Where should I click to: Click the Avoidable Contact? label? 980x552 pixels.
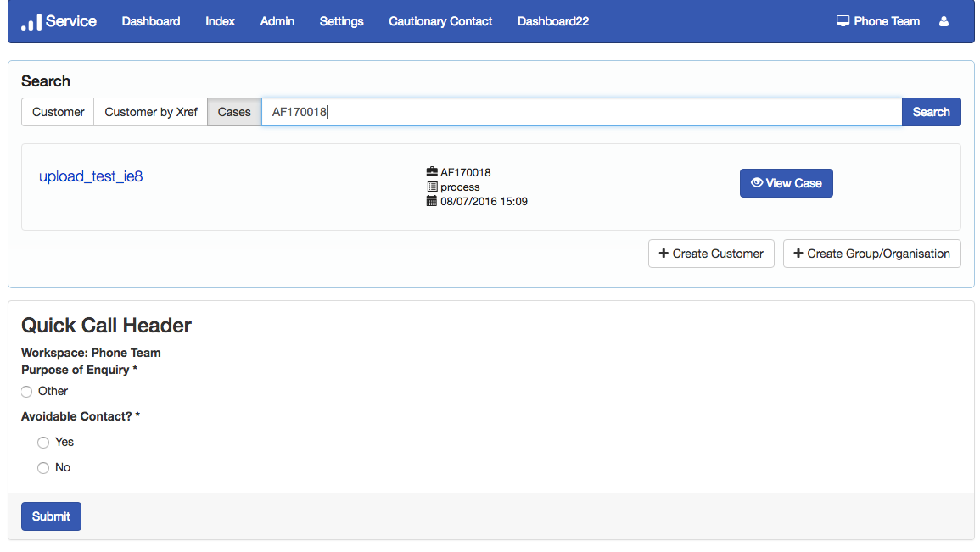coord(81,416)
